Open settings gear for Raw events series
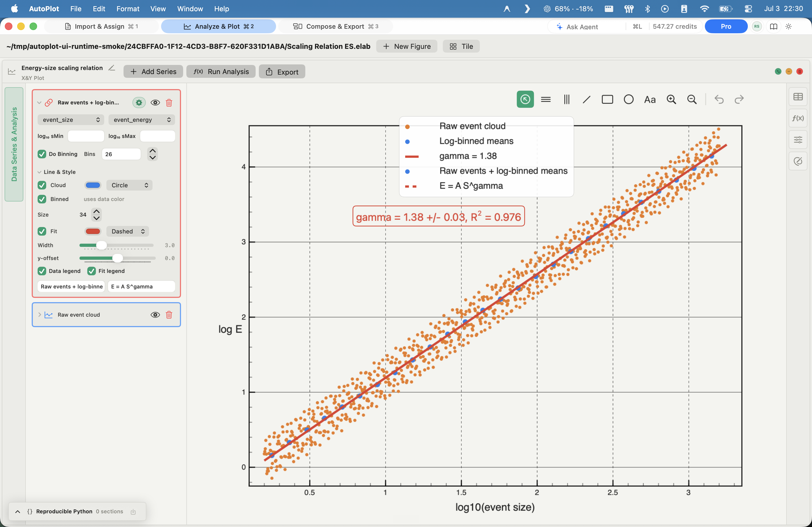 (x=139, y=102)
